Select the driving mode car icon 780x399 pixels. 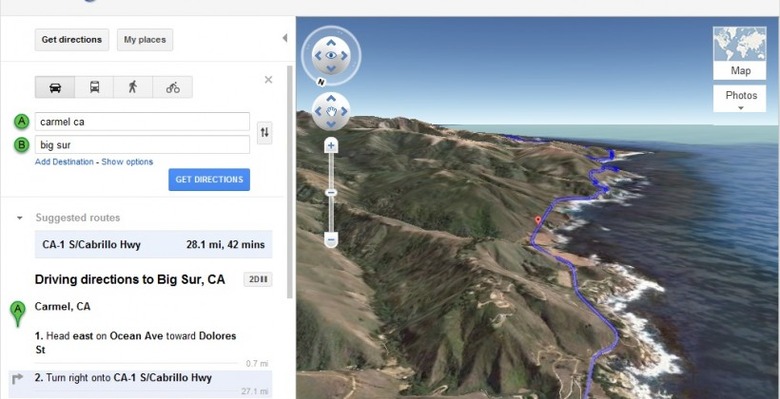point(55,87)
